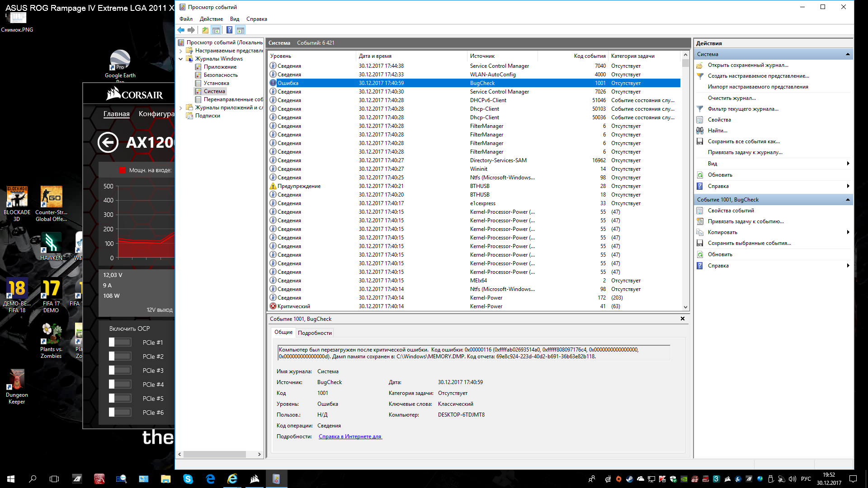Toggle the PCIe #6 OCP switch

[x=120, y=413]
